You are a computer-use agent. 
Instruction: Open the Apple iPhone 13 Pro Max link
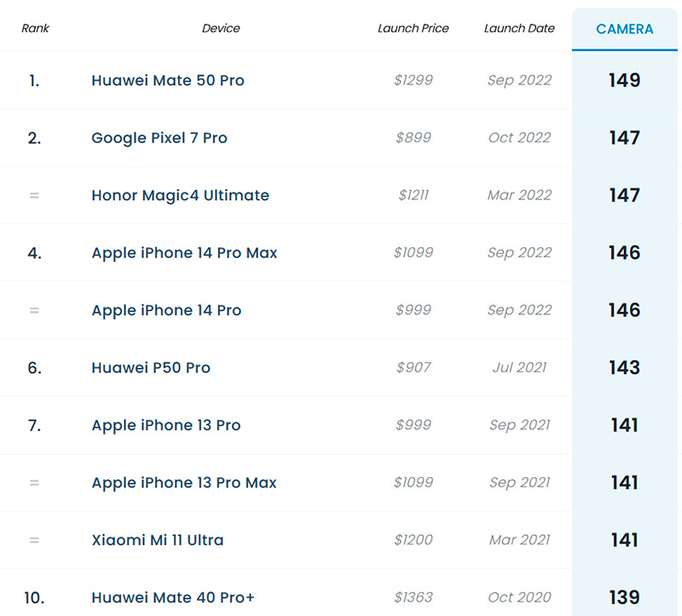184,483
